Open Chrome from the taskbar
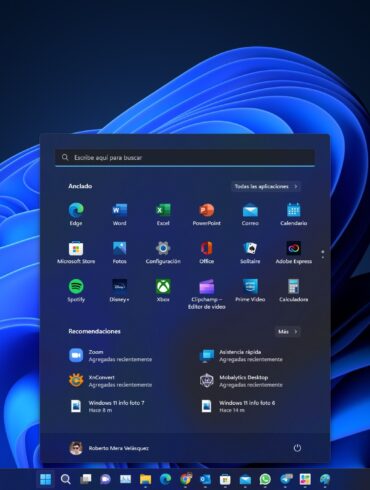This screenshot has height=490, width=370. point(185,479)
